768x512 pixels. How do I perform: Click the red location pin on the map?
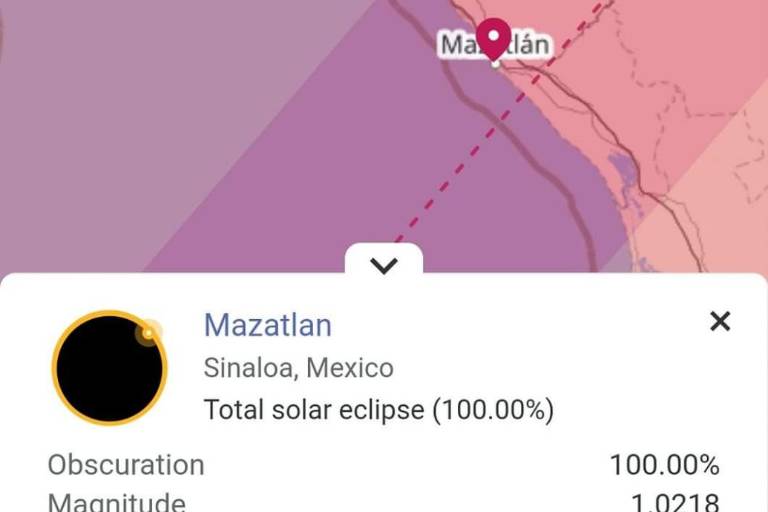tap(493, 37)
